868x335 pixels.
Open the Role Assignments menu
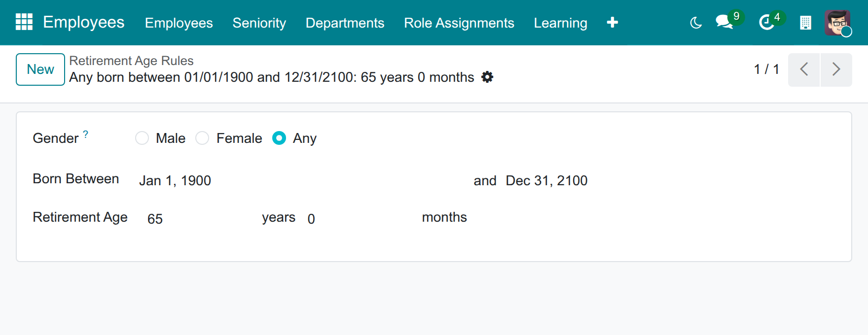[459, 23]
